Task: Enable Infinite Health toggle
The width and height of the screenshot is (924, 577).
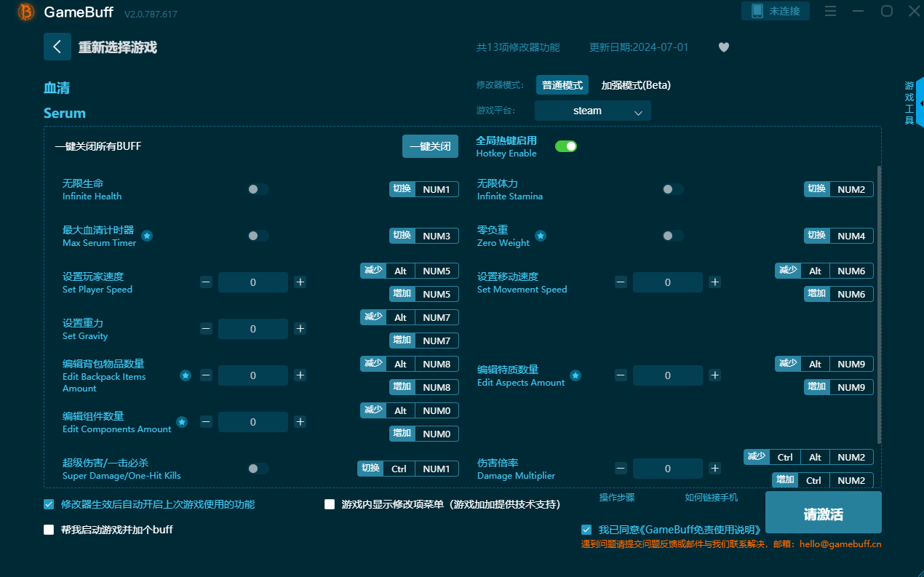Action: (x=258, y=189)
